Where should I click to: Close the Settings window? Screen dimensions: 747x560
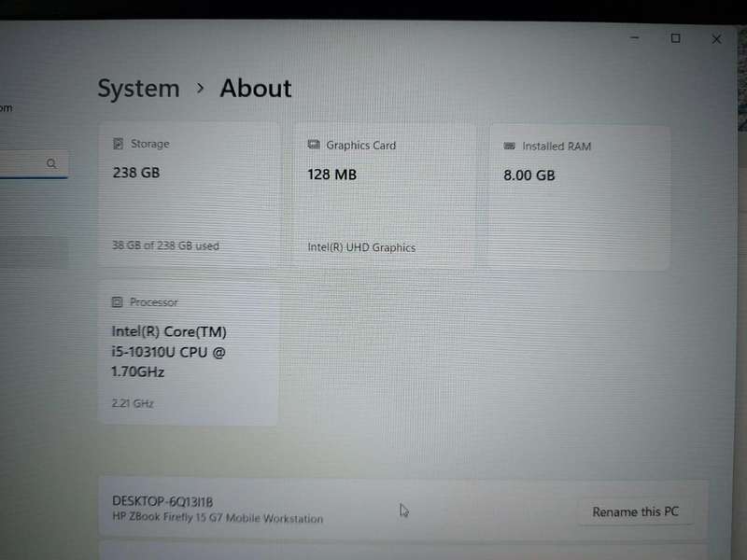[x=716, y=39]
